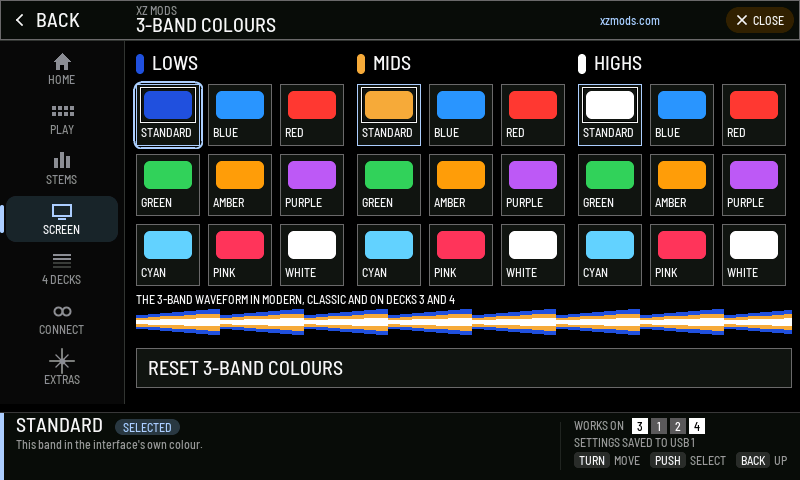This screenshot has height=480, width=800.
Task: Click the '3-BAND COLOURS' page title
Action: pyautogui.click(x=206, y=25)
